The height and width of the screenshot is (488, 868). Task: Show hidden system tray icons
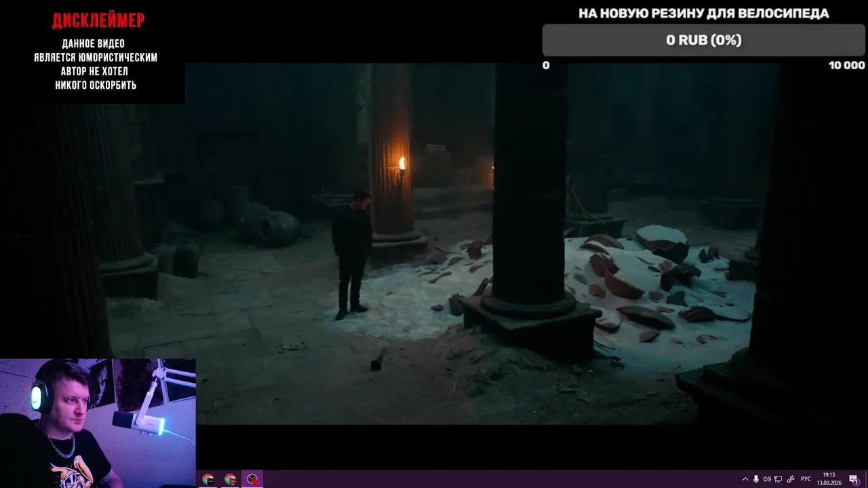745,479
